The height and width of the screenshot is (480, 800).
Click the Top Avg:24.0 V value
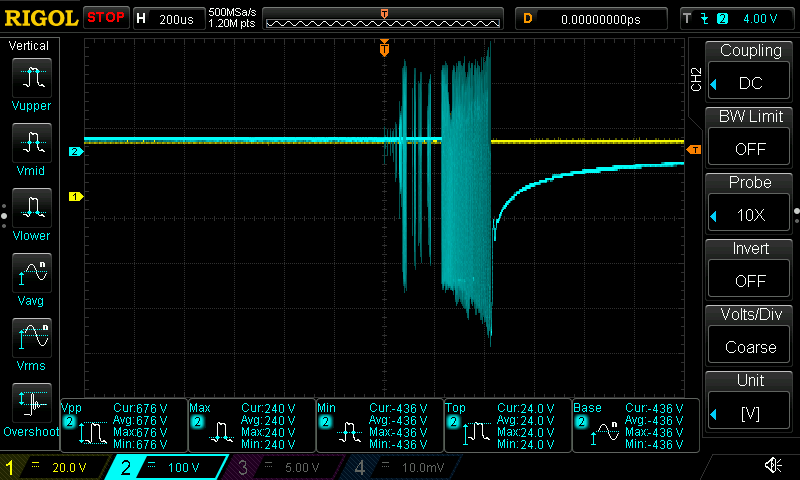(x=526, y=420)
